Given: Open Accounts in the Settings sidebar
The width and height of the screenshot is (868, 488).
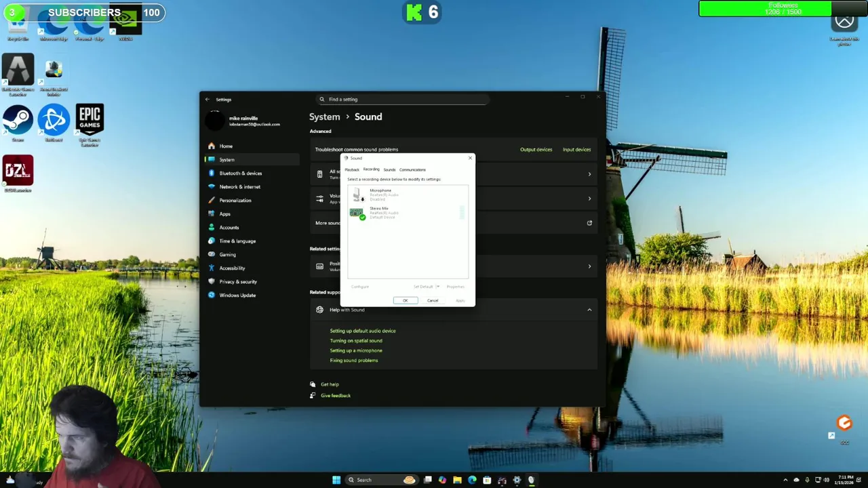Looking at the screenshot, I should click(x=251, y=228).
